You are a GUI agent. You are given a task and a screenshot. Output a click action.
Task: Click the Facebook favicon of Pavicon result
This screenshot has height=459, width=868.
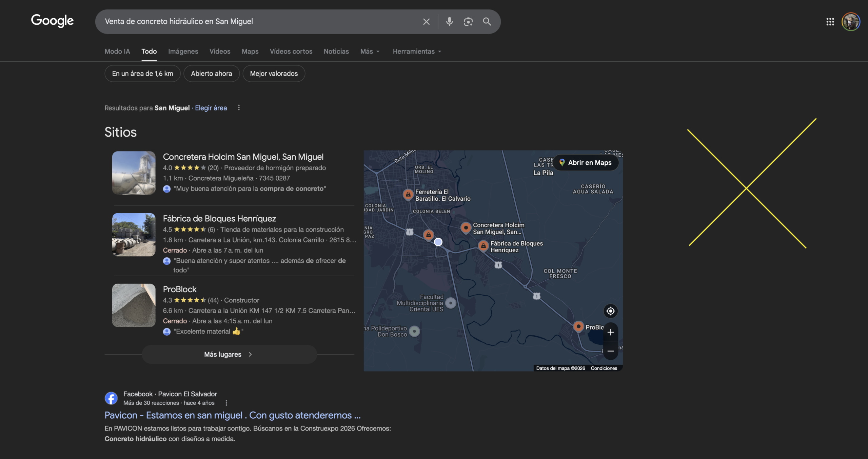(x=111, y=398)
